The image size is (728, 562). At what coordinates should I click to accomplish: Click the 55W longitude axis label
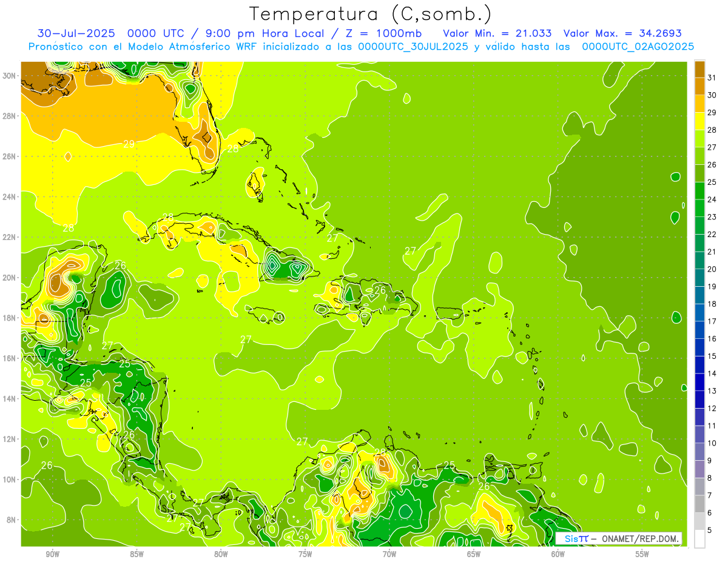point(642,554)
